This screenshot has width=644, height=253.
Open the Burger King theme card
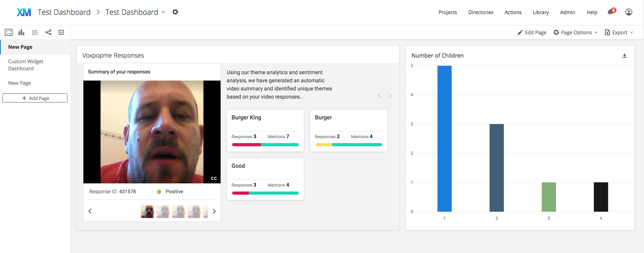(265, 131)
